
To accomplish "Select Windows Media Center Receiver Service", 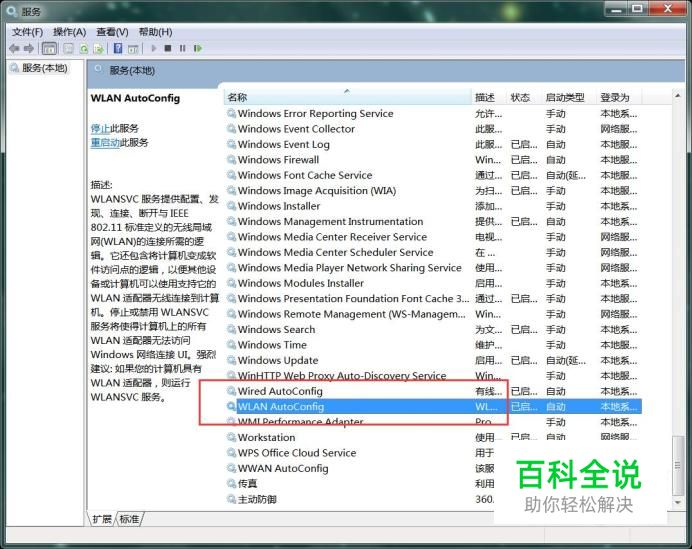I will click(x=433, y=237).
